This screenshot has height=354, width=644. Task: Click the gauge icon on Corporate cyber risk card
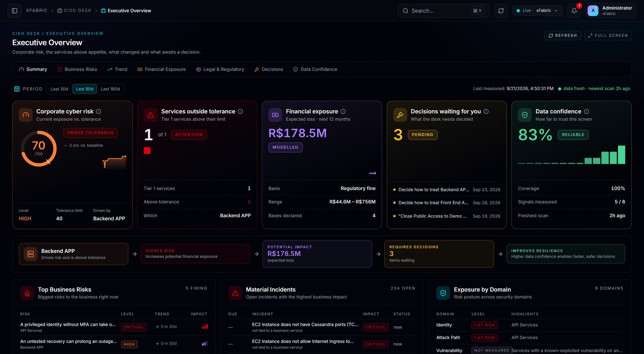tap(26, 115)
